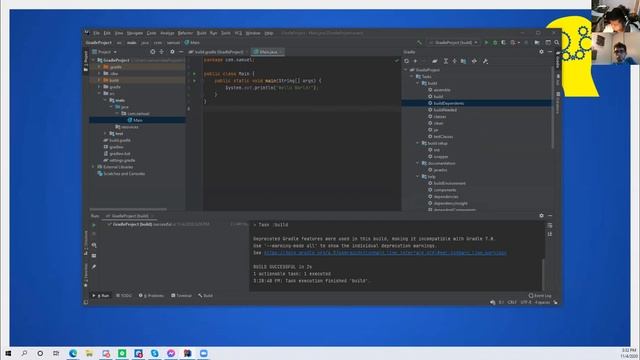640x360 pixels.
Task: Open the TODO tool window button
Action: pos(124,296)
